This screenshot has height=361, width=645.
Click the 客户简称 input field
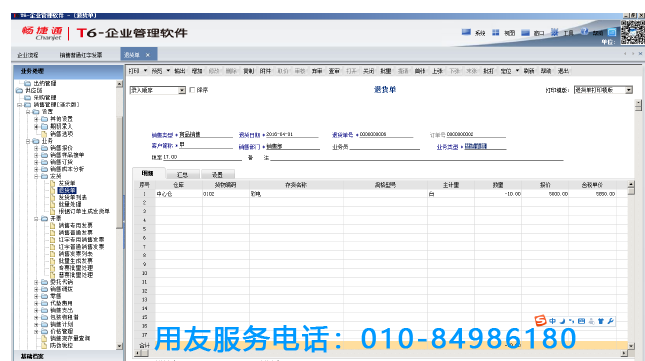206,145
